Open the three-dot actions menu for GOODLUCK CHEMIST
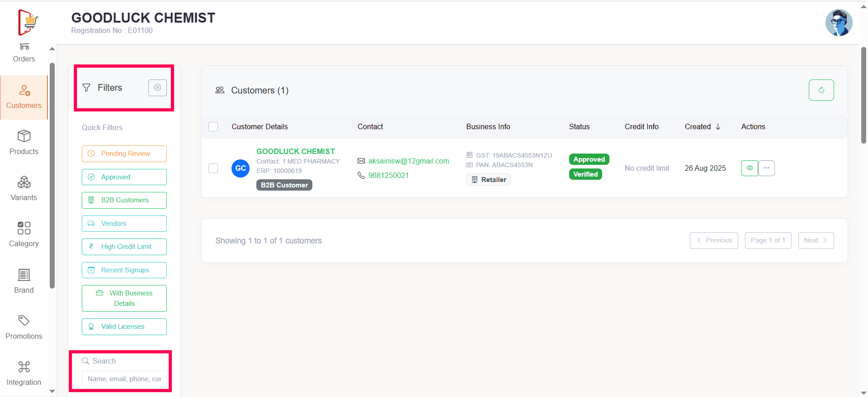The image size is (868, 397). [x=766, y=168]
